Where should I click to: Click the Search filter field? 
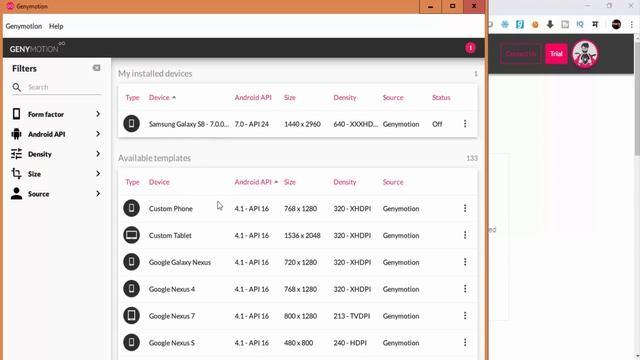pyautogui.click(x=63, y=87)
